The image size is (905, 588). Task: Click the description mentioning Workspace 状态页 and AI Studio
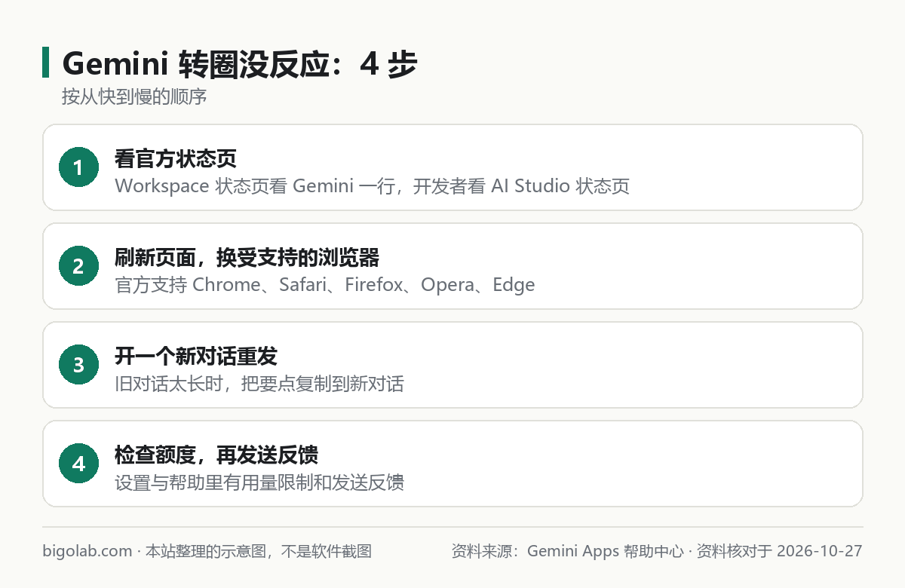pyautogui.click(x=372, y=186)
